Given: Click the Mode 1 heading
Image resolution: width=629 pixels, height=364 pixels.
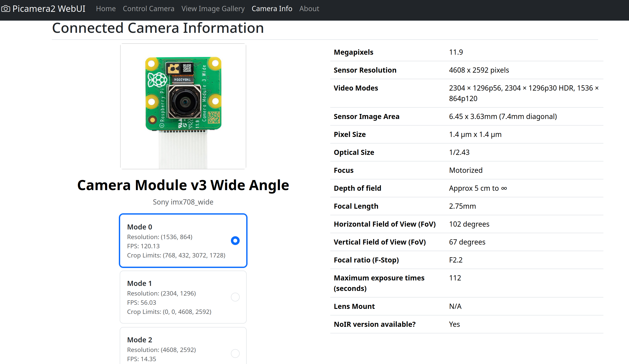Looking at the screenshot, I should pyautogui.click(x=140, y=283).
